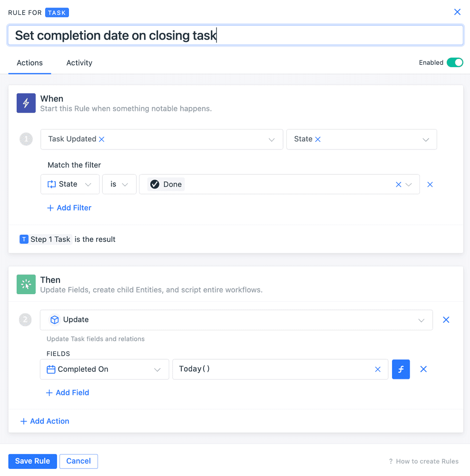Disable the rule with Enabled toggle
The width and height of the screenshot is (470, 476).
click(455, 63)
